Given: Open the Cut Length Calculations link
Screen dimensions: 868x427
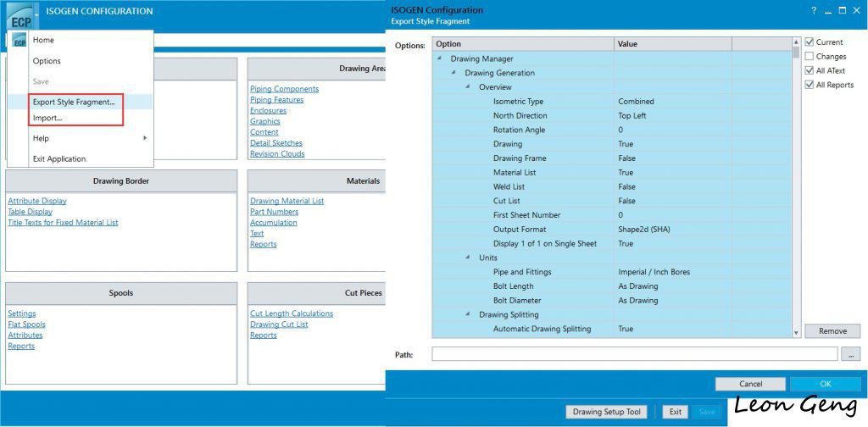Looking at the screenshot, I should (292, 313).
